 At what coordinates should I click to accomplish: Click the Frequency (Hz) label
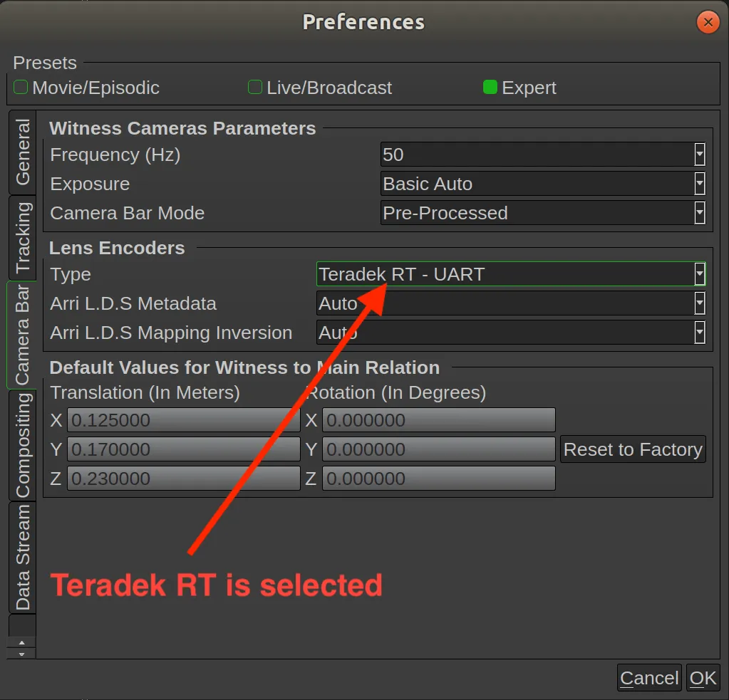tap(115, 155)
